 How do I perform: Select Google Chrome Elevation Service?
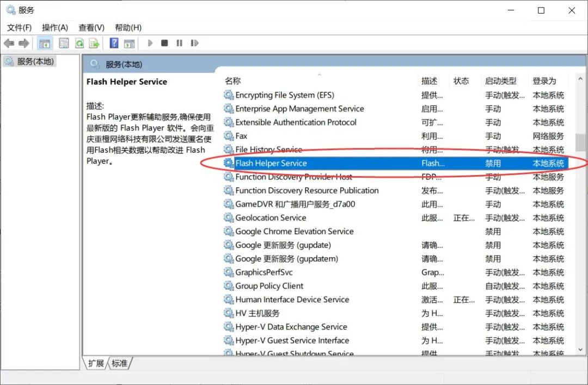coord(396,232)
